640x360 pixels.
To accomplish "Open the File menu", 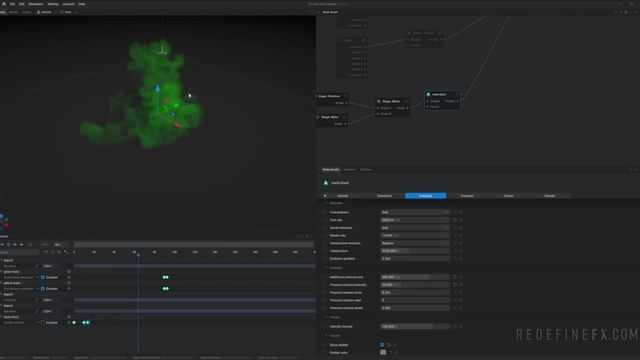I will (12, 4).
